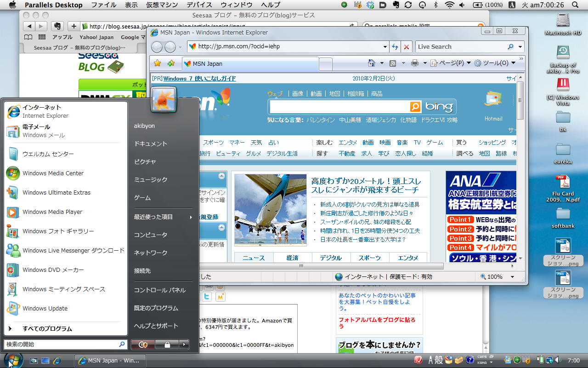Click the IE refresh button
Viewport: 588px width, 368px height.
point(395,46)
